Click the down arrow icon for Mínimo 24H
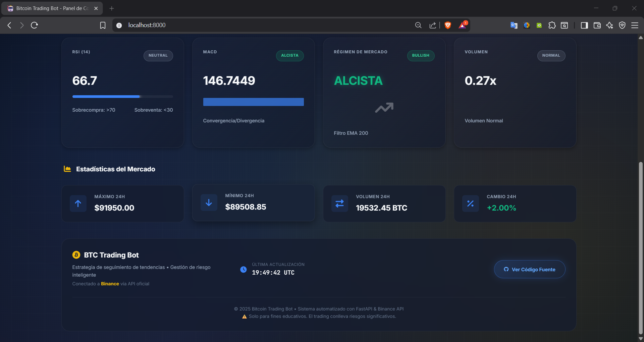Screen dimensions: 644x342 pos(209,203)
